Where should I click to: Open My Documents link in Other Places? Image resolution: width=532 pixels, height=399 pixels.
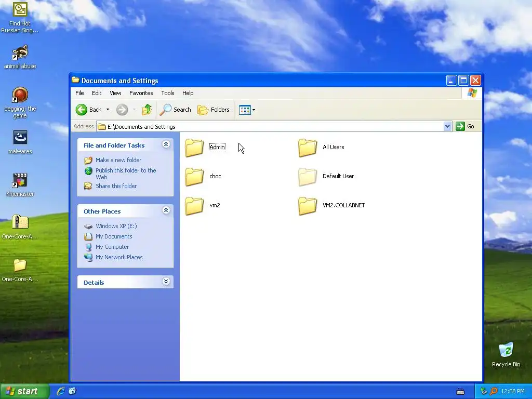[114, 236]
